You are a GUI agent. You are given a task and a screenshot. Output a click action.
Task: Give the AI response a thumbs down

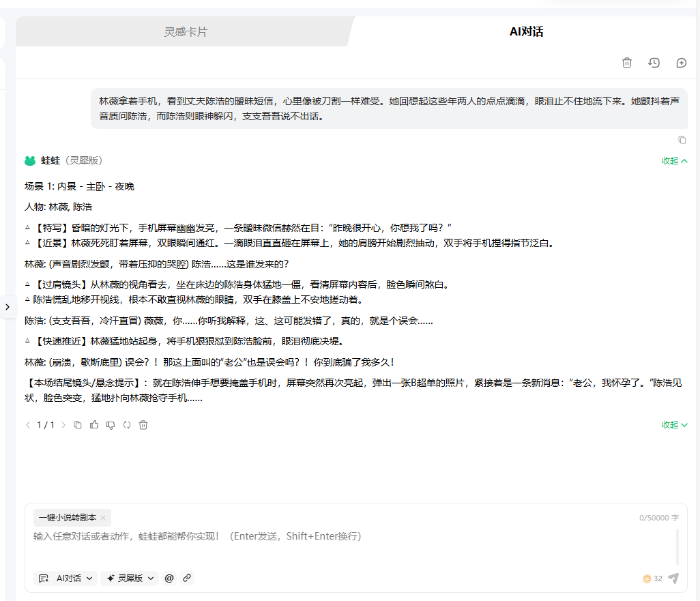tap(111, 425)
